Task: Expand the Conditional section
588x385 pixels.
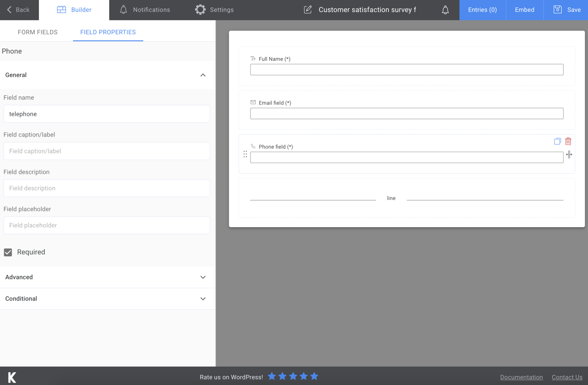Action: tap(203, 299)
